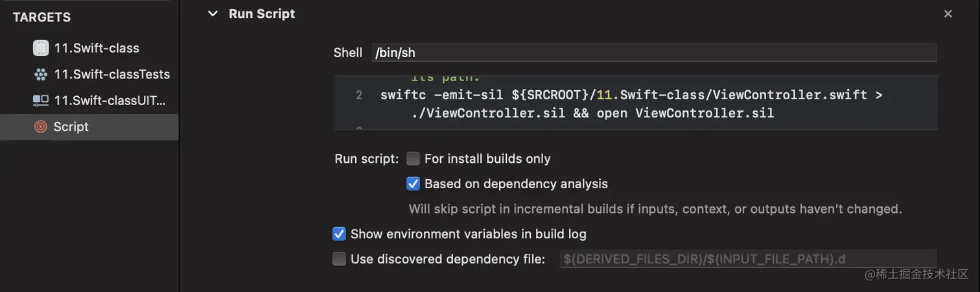This screenshot has width=980, height=292.
Task: Disable Show environment variables in build log
Action: tap(339, 234)
